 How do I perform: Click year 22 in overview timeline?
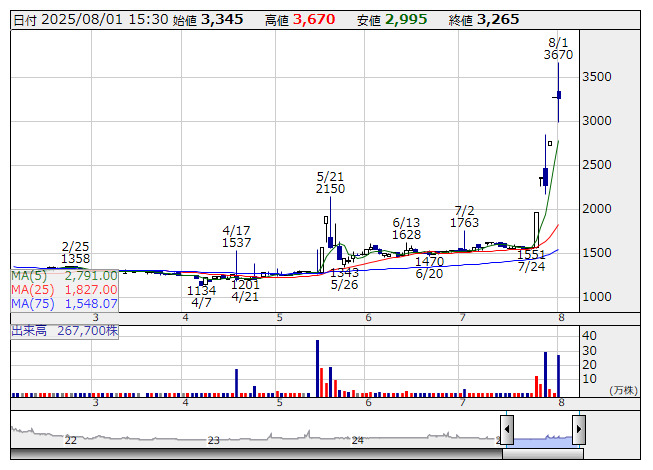(x=70, y=440)
